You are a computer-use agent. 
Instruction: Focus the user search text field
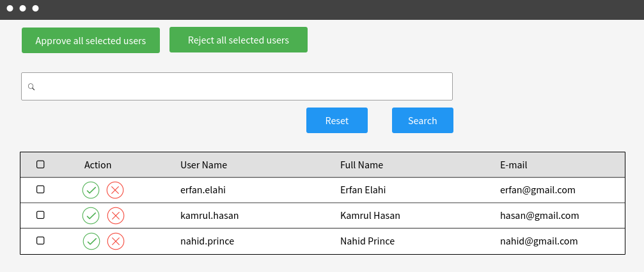tap(237, 86)
